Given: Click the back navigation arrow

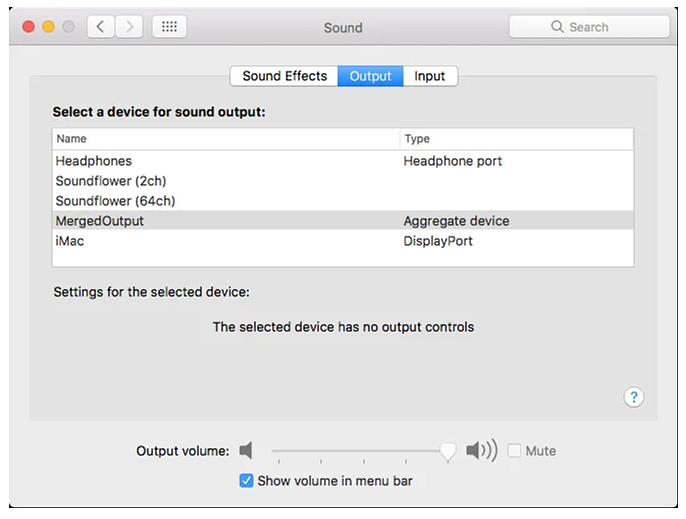Looking at the screenshot, I should [x=100, y=27].
